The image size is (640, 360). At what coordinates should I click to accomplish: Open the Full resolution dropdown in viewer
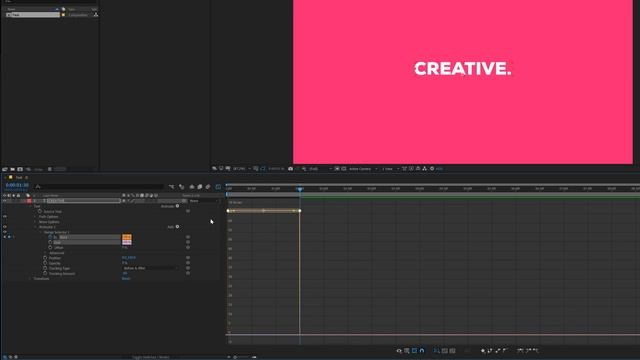320,169
